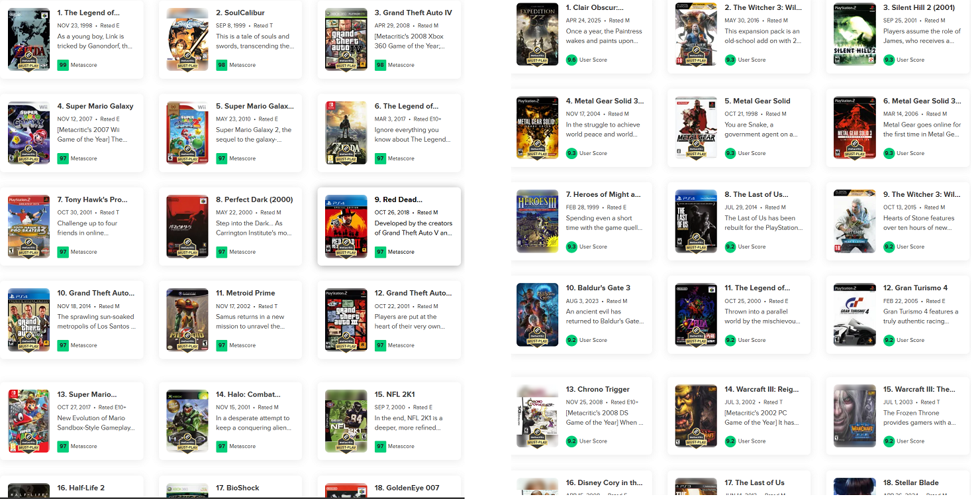
Task: Open the "16. Half-Life 2" title
Action: [x=81, y=488]
